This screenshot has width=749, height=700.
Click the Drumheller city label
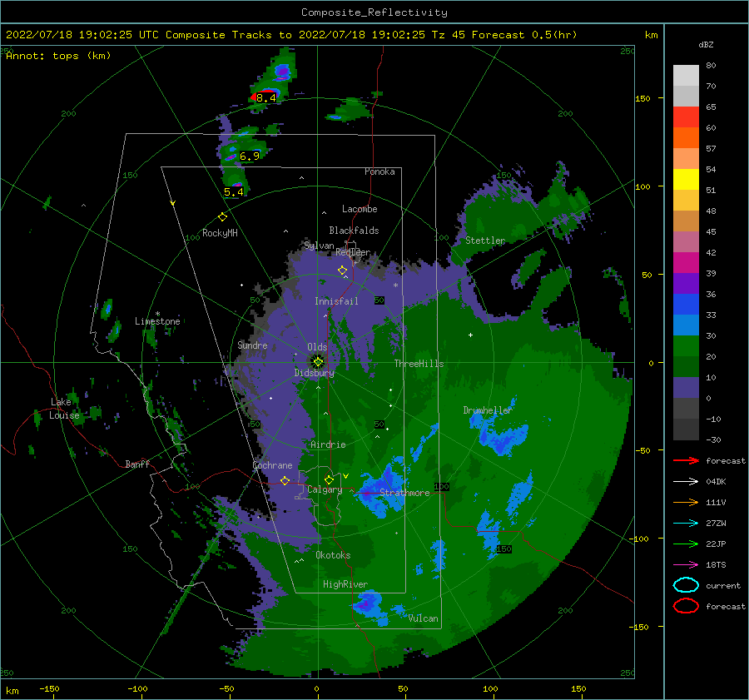[x=488, y=410]
